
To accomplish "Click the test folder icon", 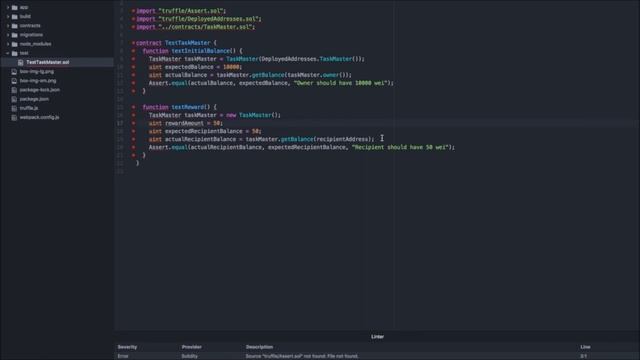I will pyautogui.click(x=15, y=53).
